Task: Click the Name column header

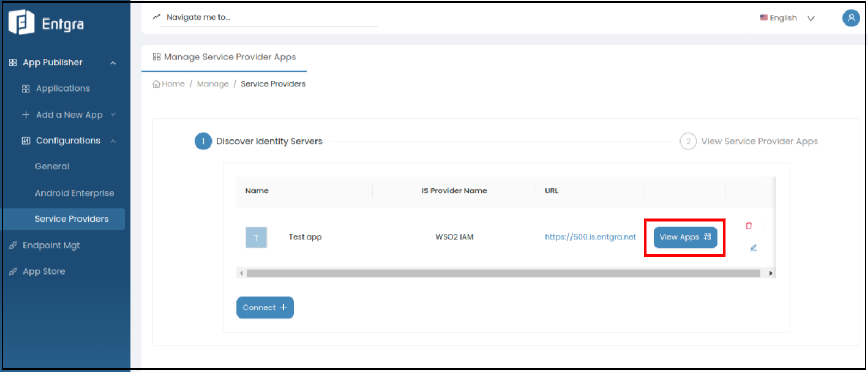Action: click(x=257, y=191)
